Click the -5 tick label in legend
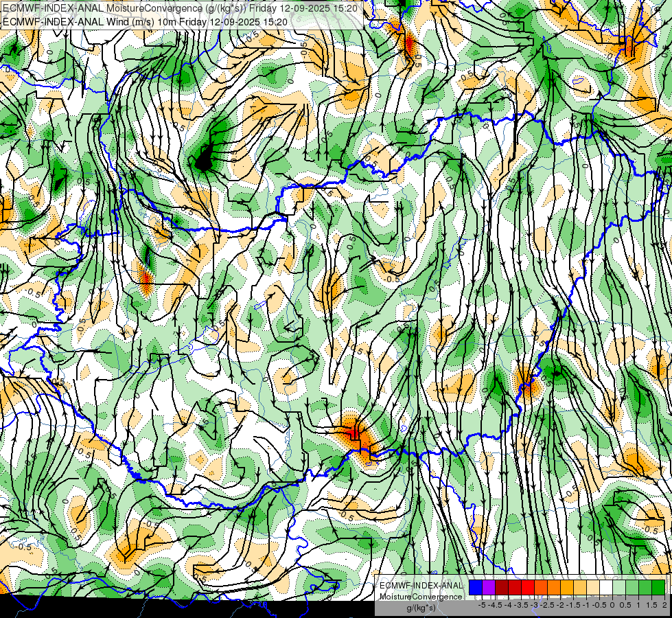 (482, 605)
